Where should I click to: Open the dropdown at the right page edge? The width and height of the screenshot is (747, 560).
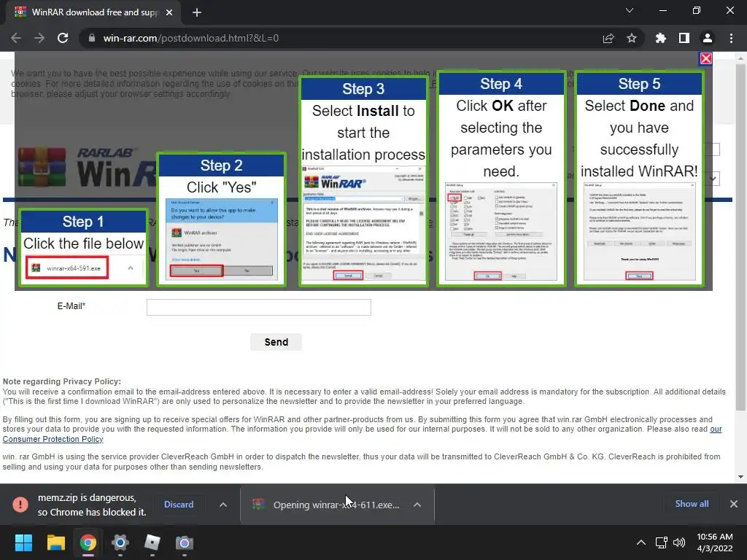click(x=713, y=179)
